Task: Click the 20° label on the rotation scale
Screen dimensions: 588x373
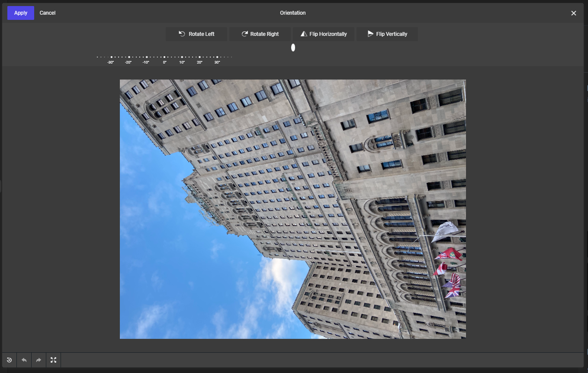Action: [x=199, y=63]
